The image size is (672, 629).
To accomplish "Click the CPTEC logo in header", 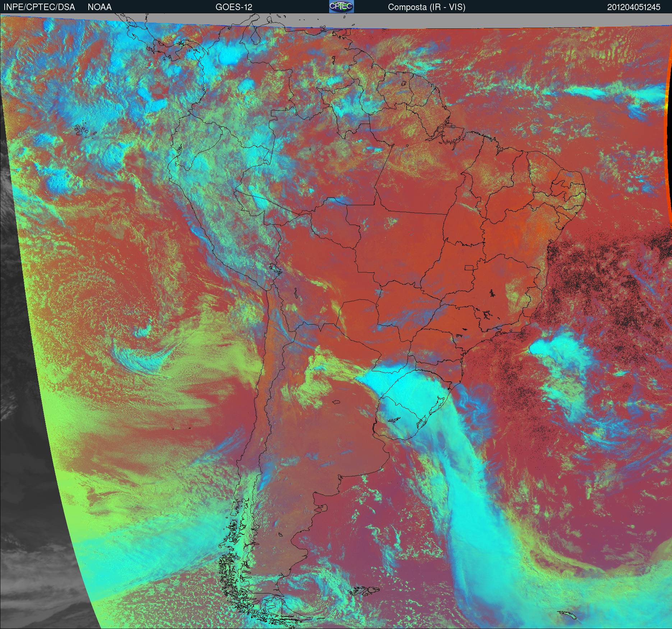I will click(341, 6).
